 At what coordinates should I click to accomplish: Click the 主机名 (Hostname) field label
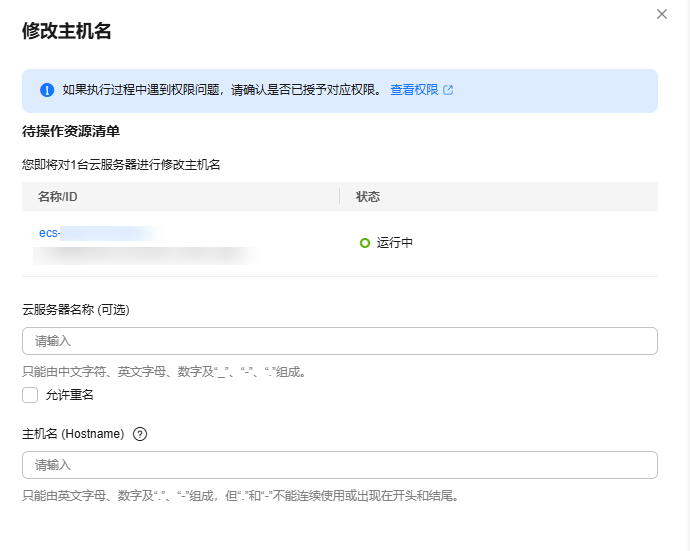pos(73,434)
